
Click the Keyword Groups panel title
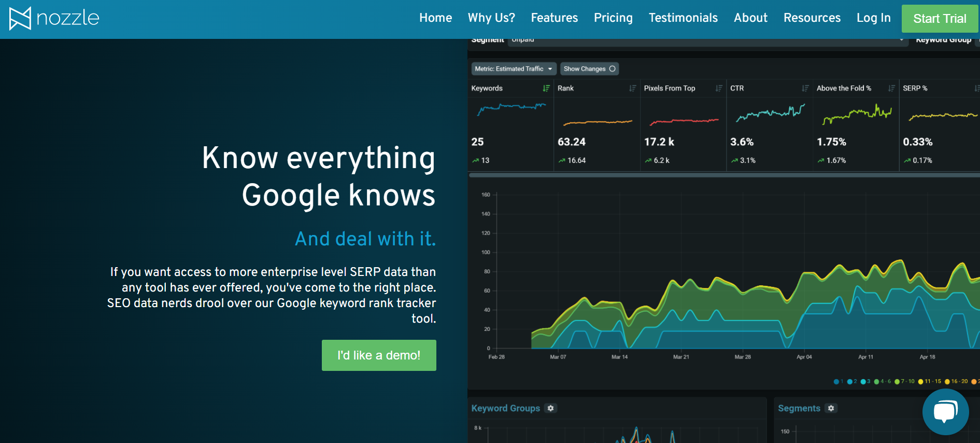tap(505, 408)
